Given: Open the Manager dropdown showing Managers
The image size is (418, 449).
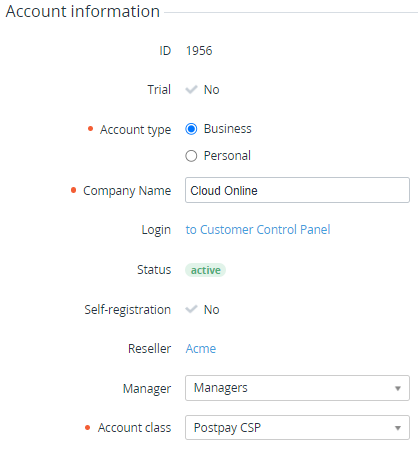Looking at the screenshot, I should 297,388.
